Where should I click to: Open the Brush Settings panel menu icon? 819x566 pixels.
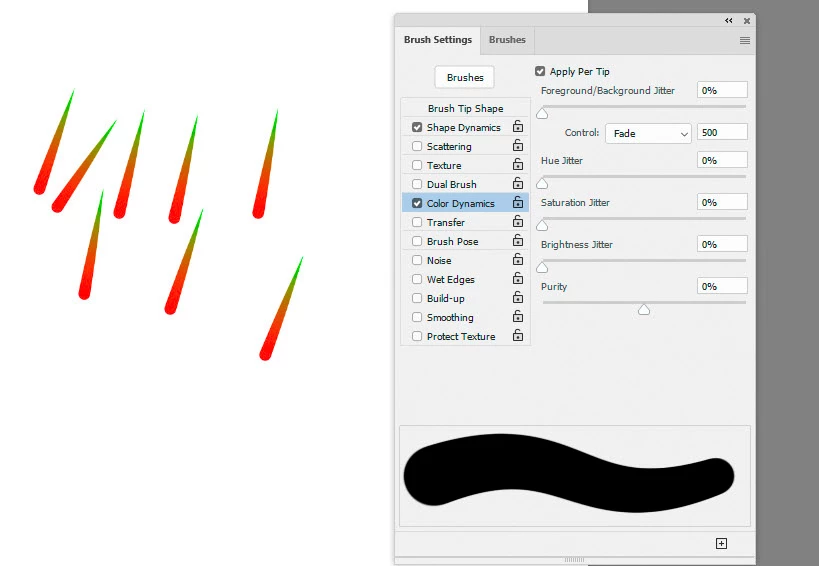pos(745,40)
